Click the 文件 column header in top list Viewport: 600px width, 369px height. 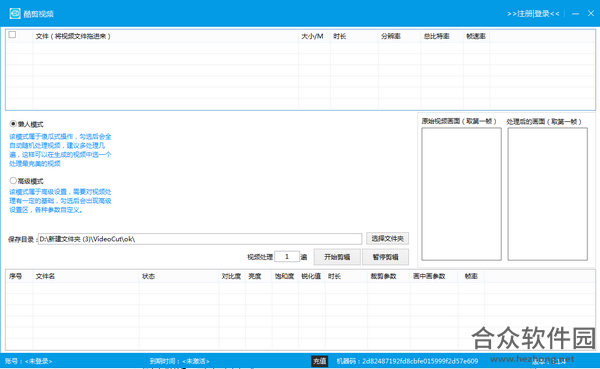[166, 36]
